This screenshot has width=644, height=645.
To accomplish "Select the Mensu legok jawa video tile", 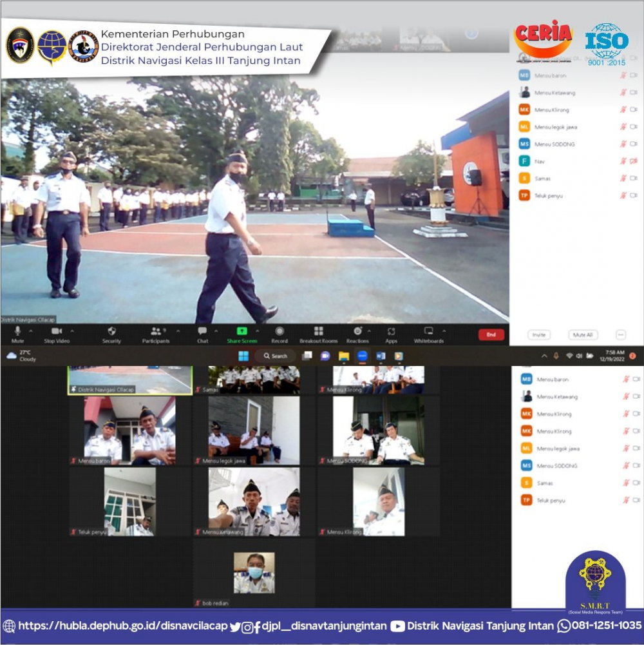I will pos(254,430).
